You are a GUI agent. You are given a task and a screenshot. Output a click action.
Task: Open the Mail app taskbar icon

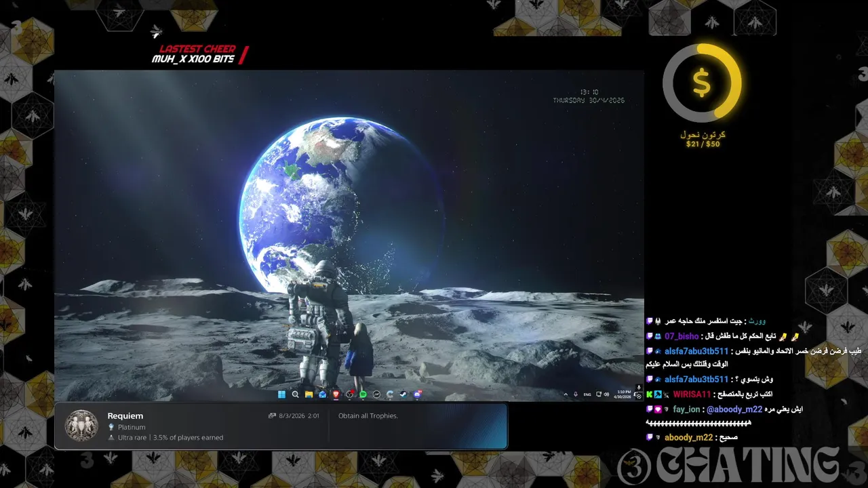pos(323,394)
